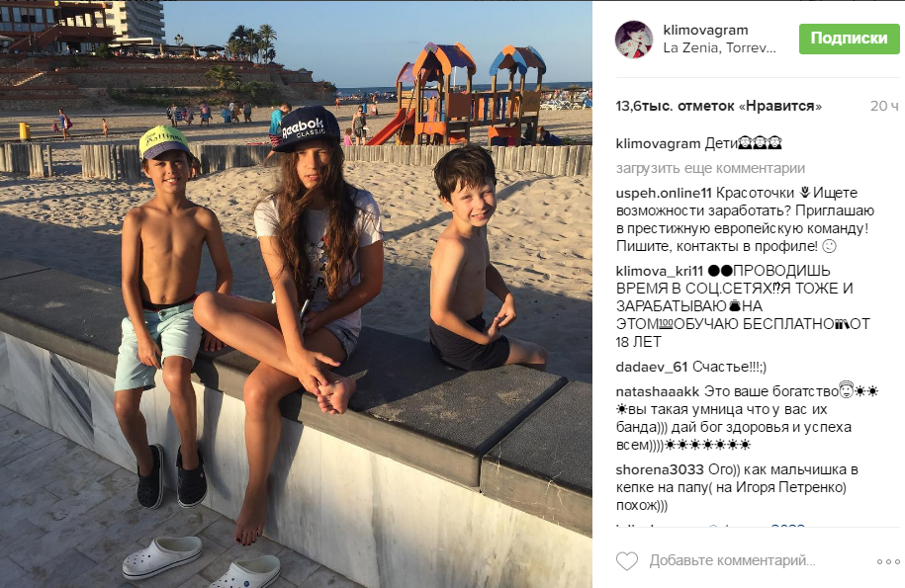Open the three-dots more options menu
Screen dimensions: 905x588
click(x=888, y=561)
